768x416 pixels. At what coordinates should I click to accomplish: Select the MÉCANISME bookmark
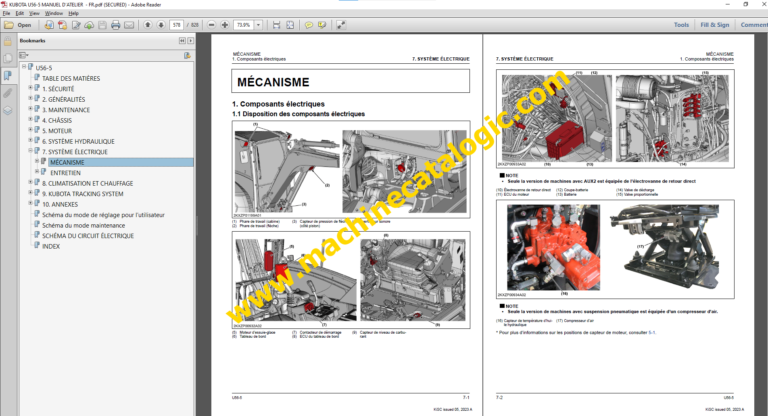[x=67, y=162]
